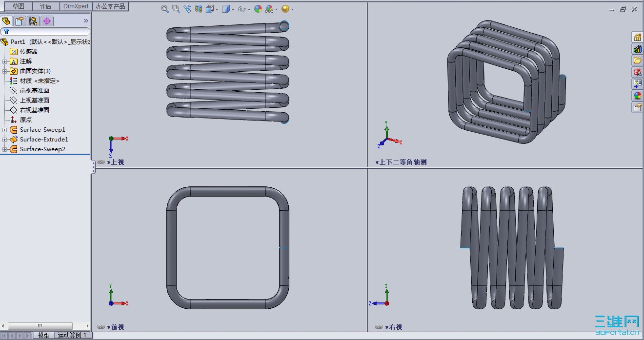Expand the Surface-Extrude1 feature node

pyautogui.click(x=4, y=140)
